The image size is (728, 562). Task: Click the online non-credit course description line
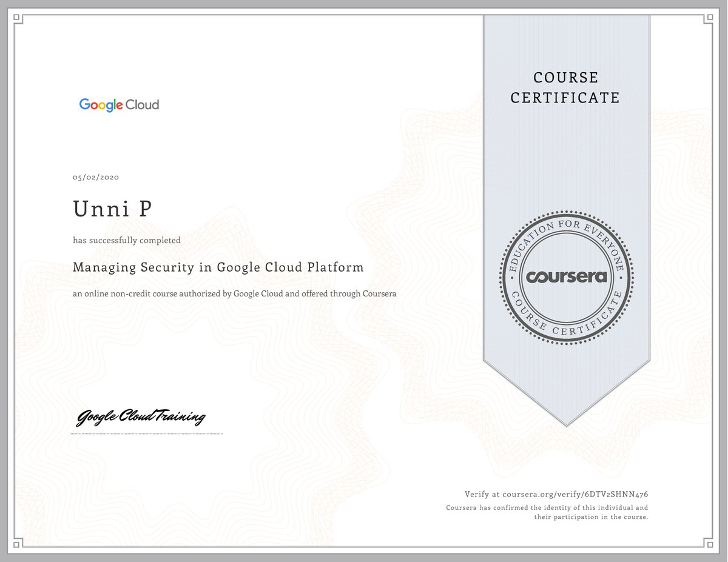[235, 294]
